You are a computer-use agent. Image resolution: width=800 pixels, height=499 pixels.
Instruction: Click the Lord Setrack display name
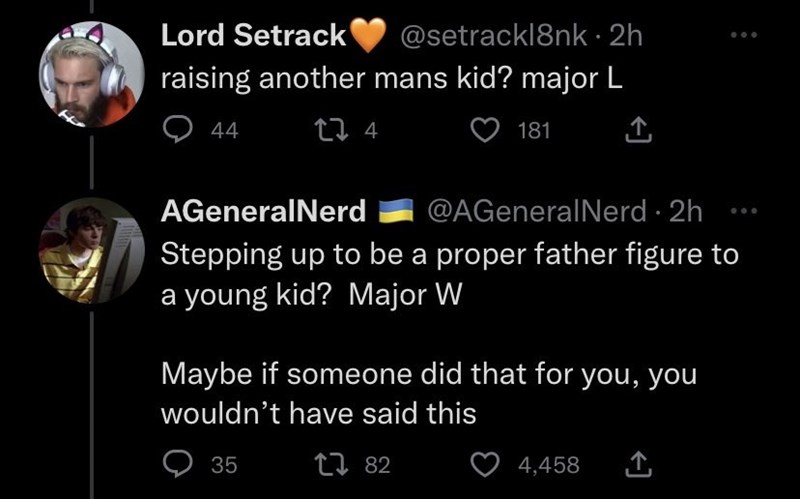[254, 37]
